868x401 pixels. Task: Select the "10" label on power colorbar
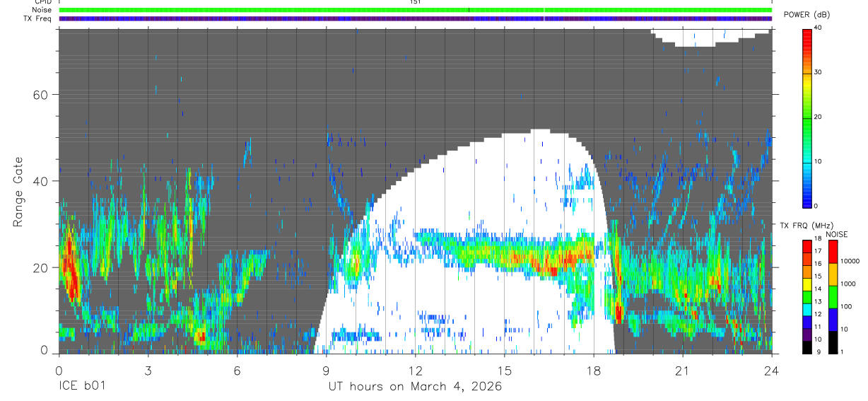[x=819, y=161]
